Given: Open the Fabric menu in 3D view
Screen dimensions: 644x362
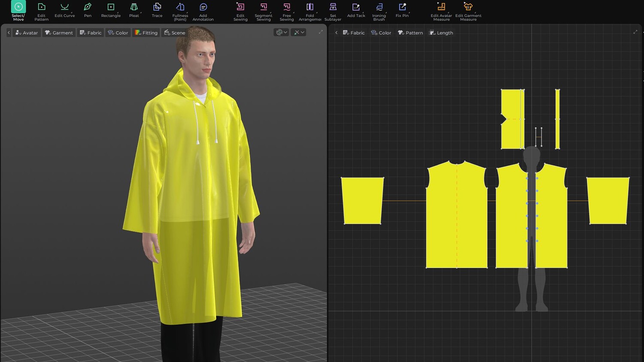Looking at the screenshot, I should [x=91, y=33].
